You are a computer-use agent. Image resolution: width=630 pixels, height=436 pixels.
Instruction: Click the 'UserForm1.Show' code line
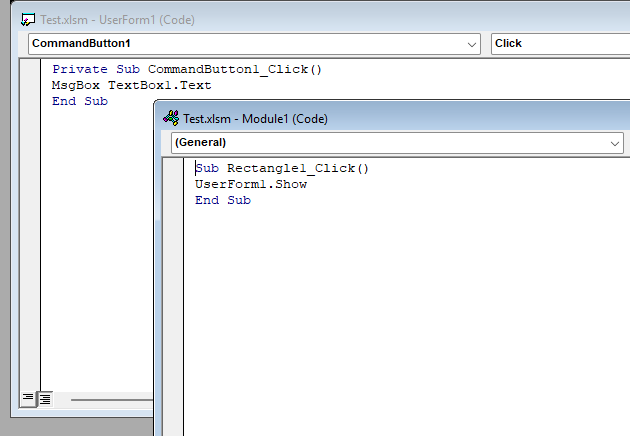point(251,184)
